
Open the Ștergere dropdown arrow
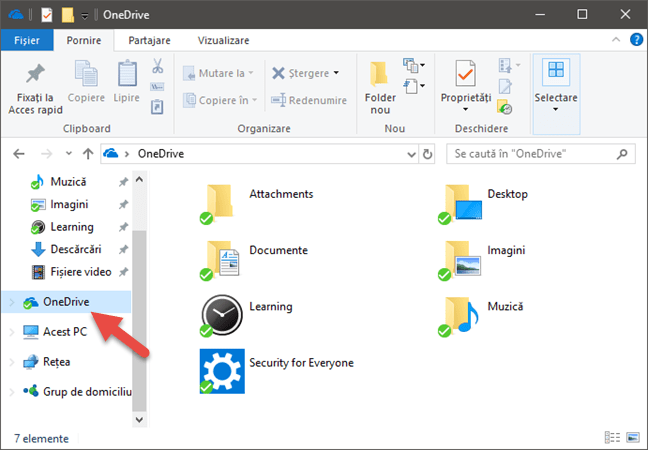[x=336, y=73]
